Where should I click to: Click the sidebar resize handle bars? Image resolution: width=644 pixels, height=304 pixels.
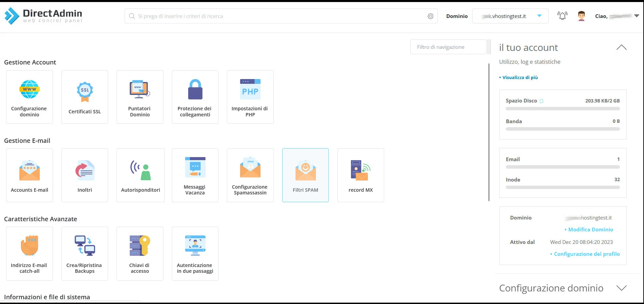(489, 47)
